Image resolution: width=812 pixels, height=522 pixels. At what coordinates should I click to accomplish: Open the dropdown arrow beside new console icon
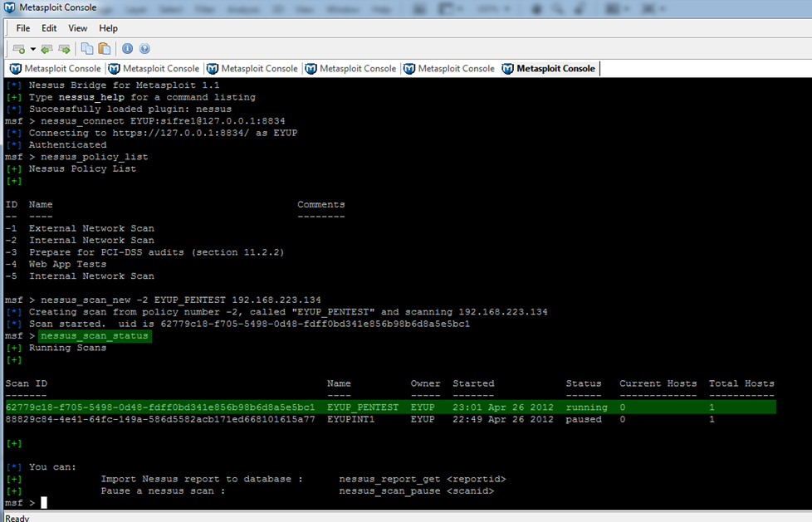(x=32, y=49)
